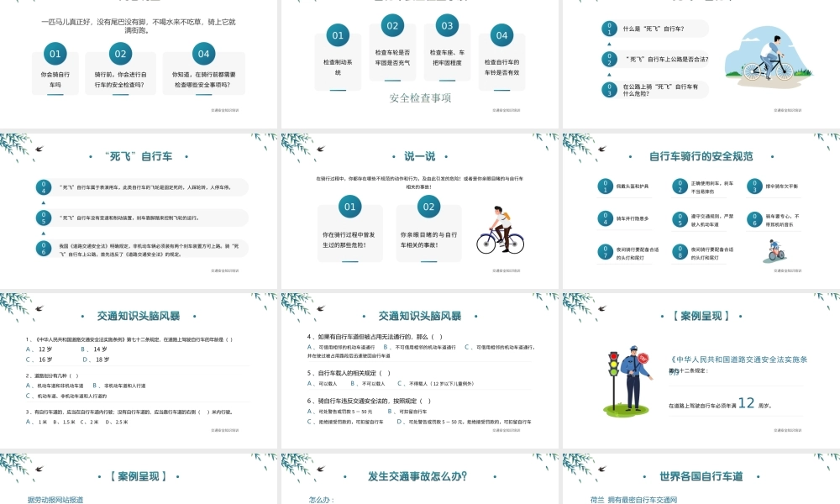Click question 3、有自行车道的

[129, 412]
